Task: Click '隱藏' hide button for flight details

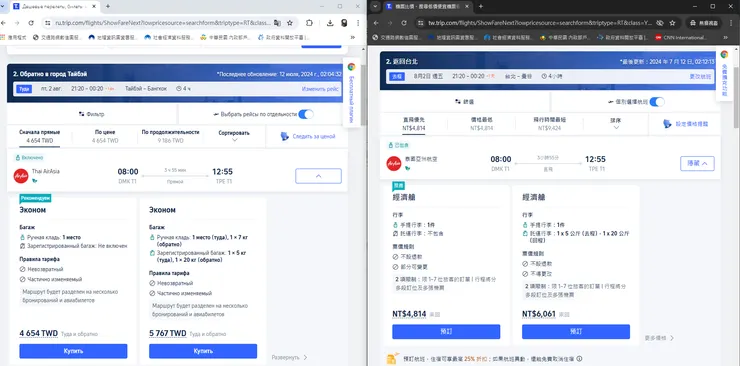Action: coord(697,163)
